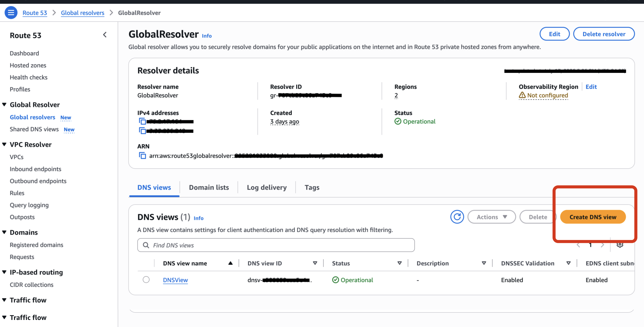The height and width of the screenshot is (327, 644).
Task: Switch to the DNS views tab
Action: (154, 187)
